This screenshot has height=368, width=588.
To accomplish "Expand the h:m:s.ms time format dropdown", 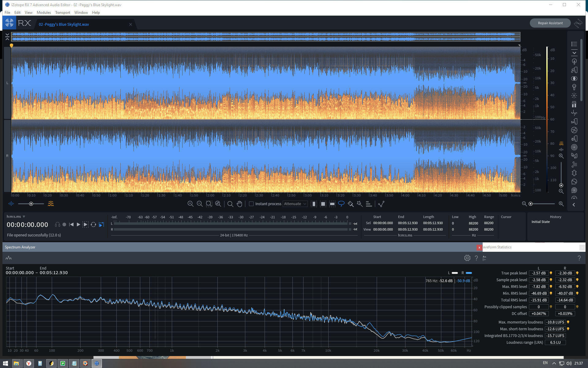I will (x=24, y=217).
